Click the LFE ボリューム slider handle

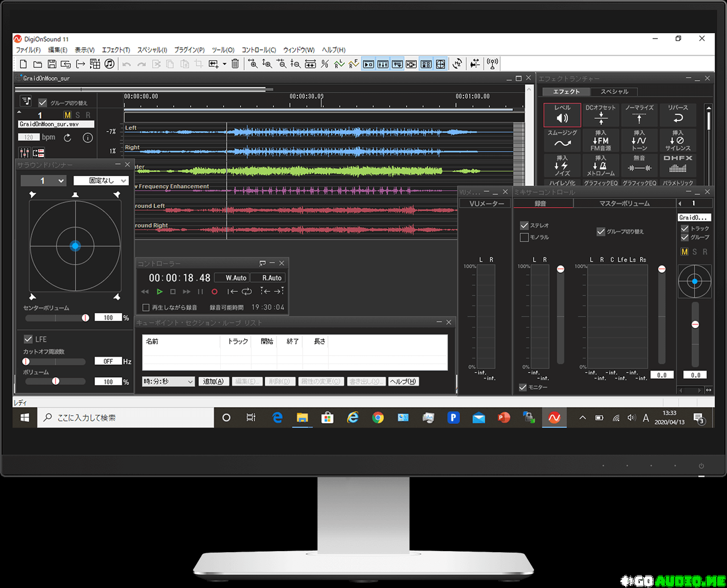tap(55, 381)
